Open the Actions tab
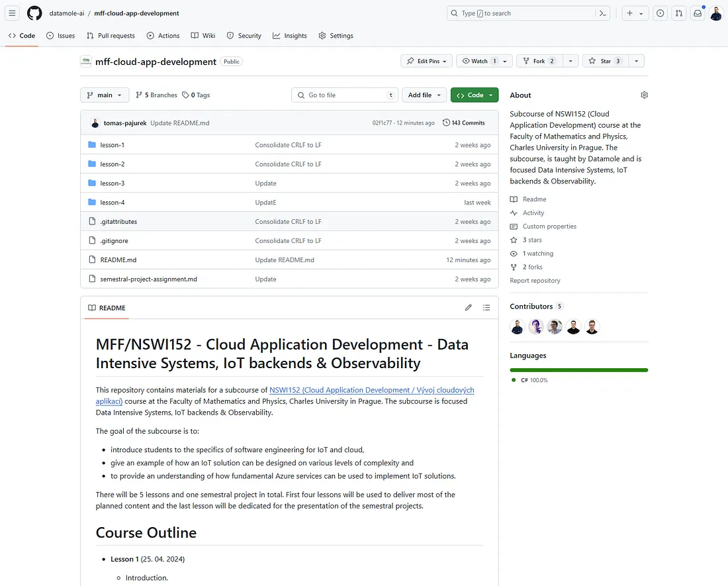This screenshot has height=586, width=728. pos(163,36)
